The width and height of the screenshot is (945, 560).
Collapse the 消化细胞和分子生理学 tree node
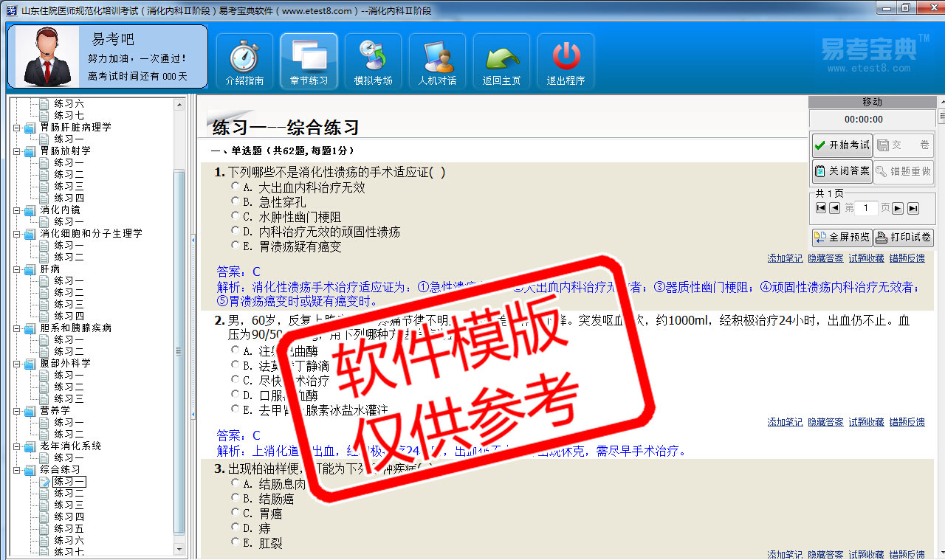coord(17,233)
